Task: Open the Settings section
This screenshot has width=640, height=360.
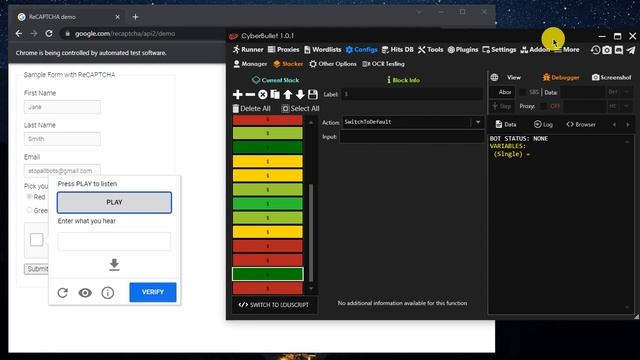Action: pos(499,49)
